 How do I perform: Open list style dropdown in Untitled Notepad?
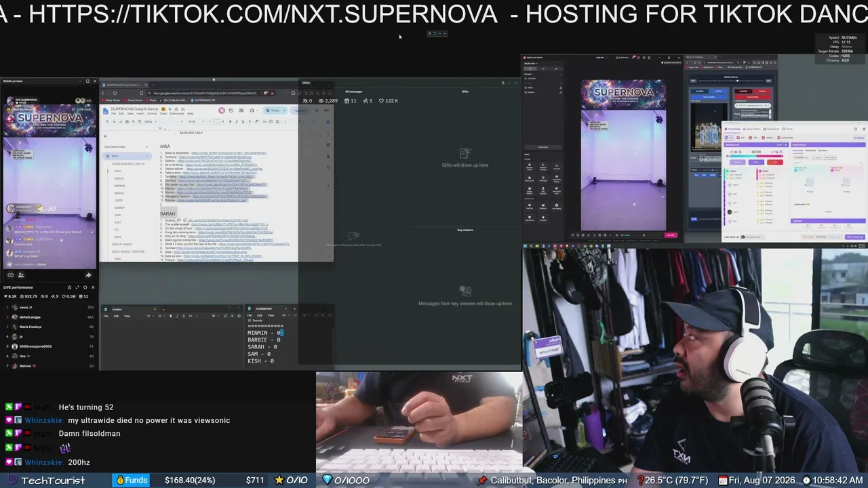[x=161, y=316]
